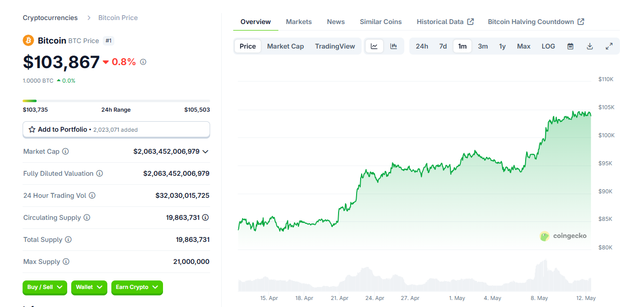
Task: Select the Market Cap chart mode
Action: 285,46
